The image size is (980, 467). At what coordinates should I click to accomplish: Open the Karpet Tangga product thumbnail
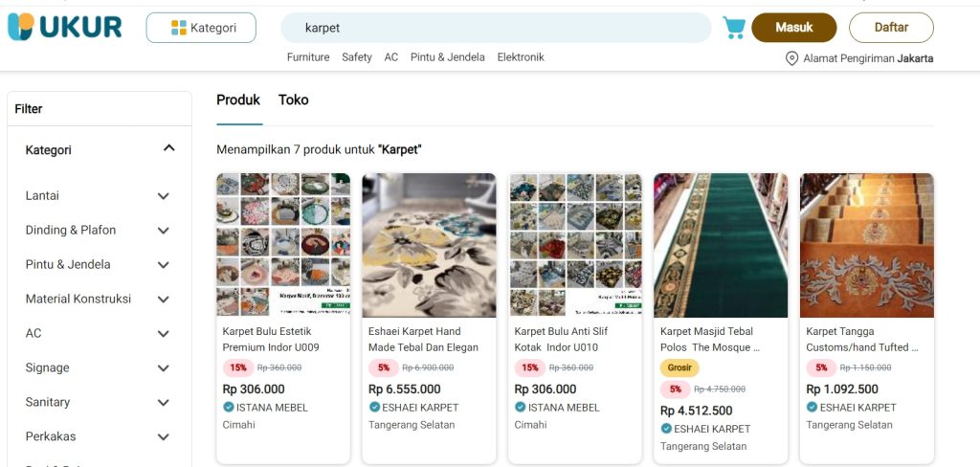[866, 245]
